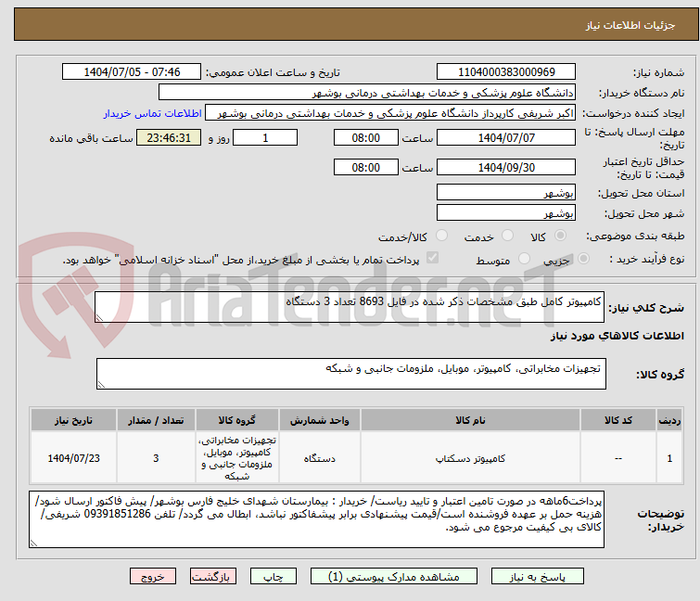This screenshot has height=601, width=700.
Task: Click the تعداد / مقدار column header
Action: click(x=156, y=420)
